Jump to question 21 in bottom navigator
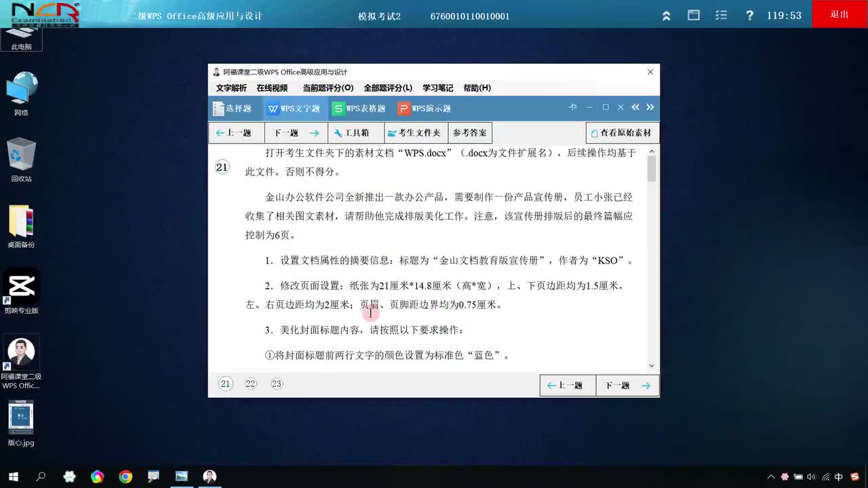The width and height of the screenshot is (868, 488). click(x=226, y=384)
